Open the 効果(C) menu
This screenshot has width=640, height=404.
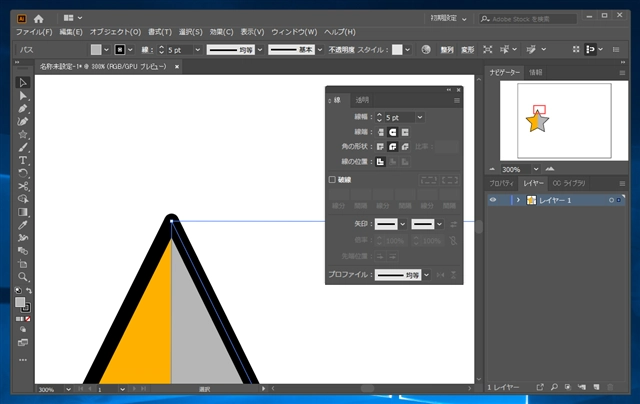point(221,32)
